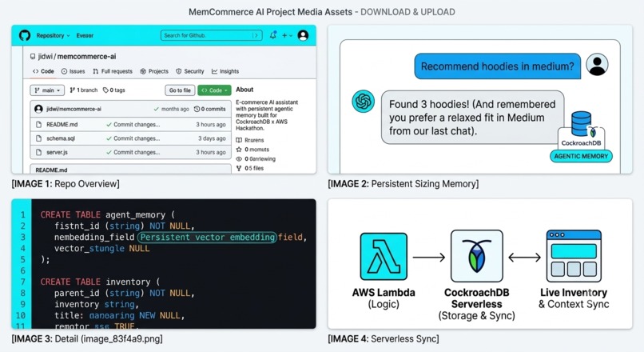Screen dimensions: 644x352
Task: Click the README.md section header at bottom
Action: coord(51,170)
